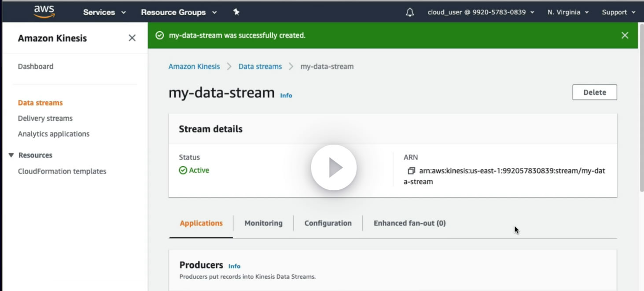Image resolution: width=644 pixels, height=291 pixels.
Task: Open the Services dropdown menu
Action: (x=104, y=12)
